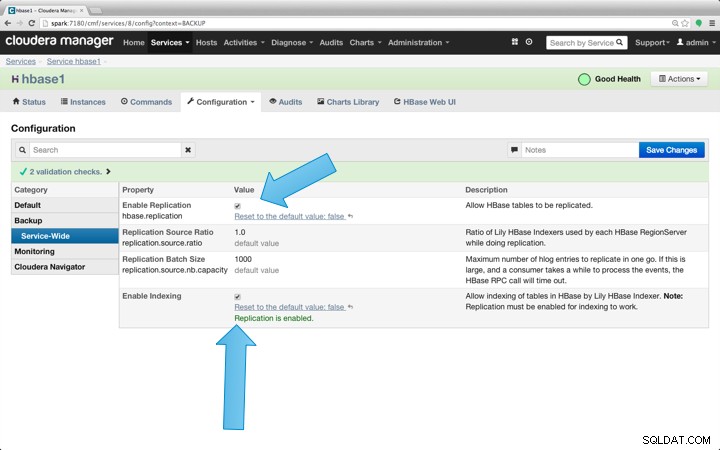This screenshot has height=450, width=720.
Task: Select the Service-Wide category
Action: 65,236
